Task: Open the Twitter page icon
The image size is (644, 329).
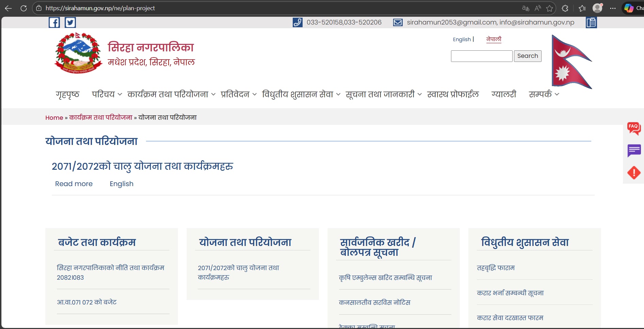Action: 70,22
